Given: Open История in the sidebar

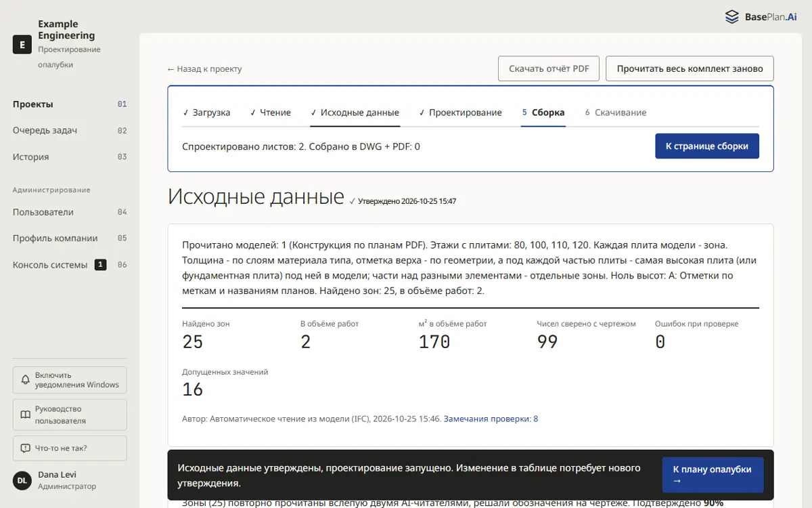Looking at the screenshot, I should pyautogui.click(x=70, y=157).
